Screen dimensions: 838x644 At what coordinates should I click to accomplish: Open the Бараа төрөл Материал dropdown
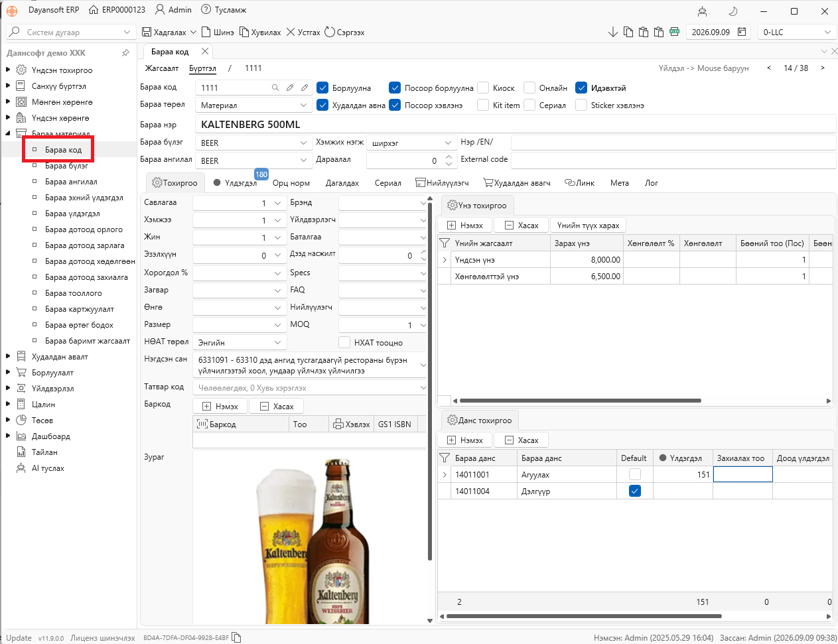point(303,105)
